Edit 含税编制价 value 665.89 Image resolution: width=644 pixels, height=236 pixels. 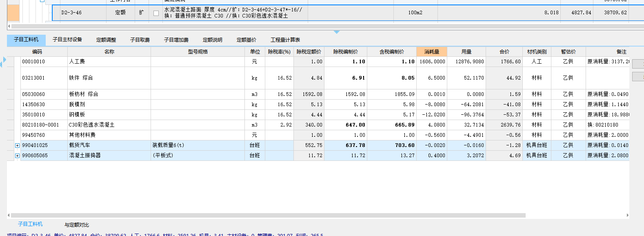[x=392, y=125]
